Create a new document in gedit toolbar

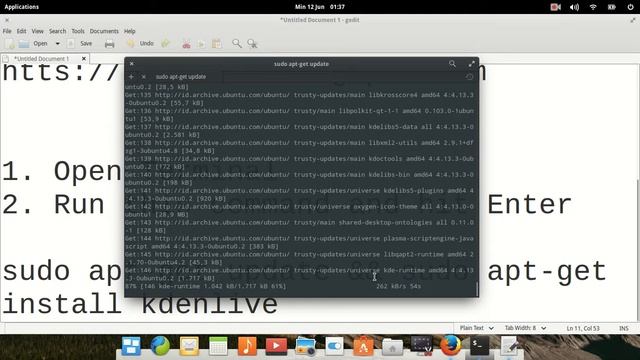coord(10,44)
